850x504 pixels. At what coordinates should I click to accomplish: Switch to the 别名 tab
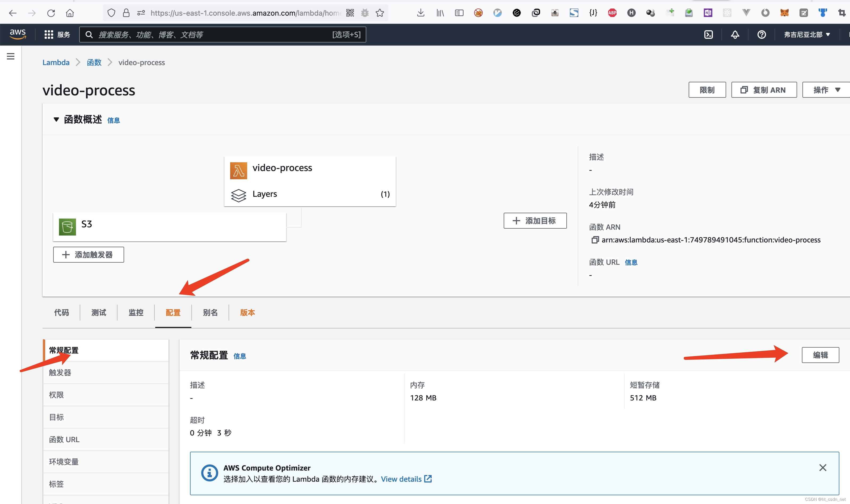coord(210,313)
